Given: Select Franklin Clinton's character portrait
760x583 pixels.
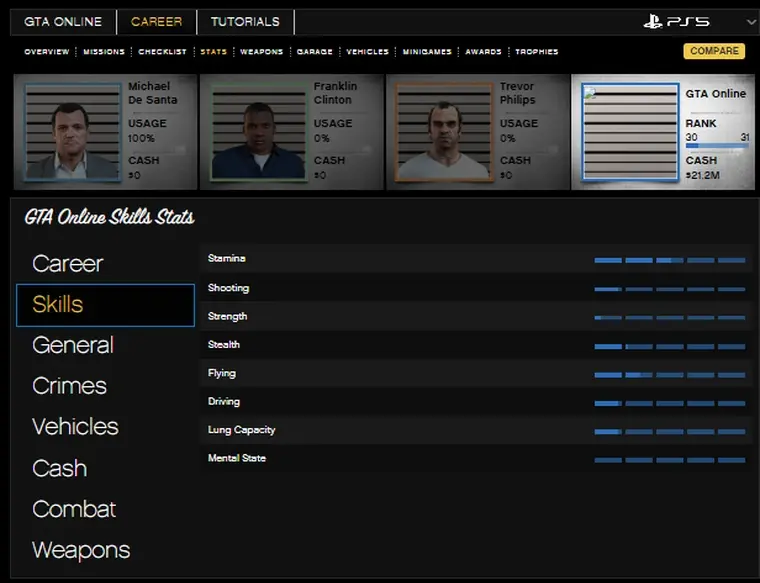Looking at the screenshot, I should pyautogui.click(x=257, y=131).
